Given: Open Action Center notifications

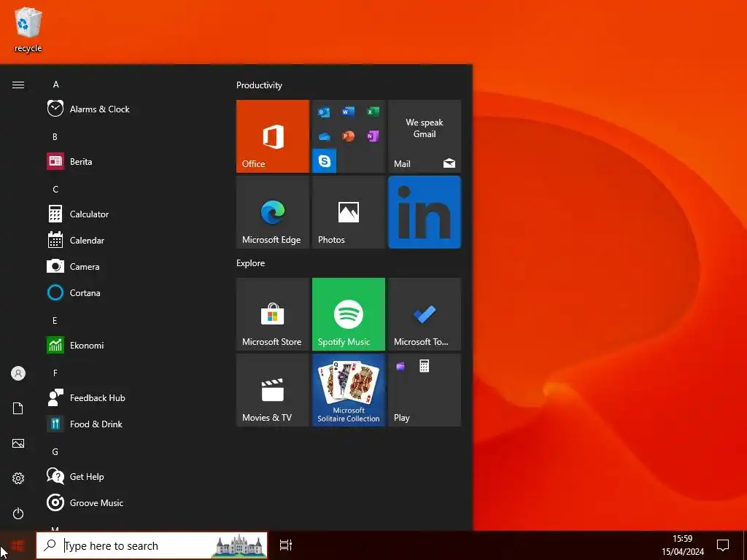Looking at the screenshot, I should (723, 545).
